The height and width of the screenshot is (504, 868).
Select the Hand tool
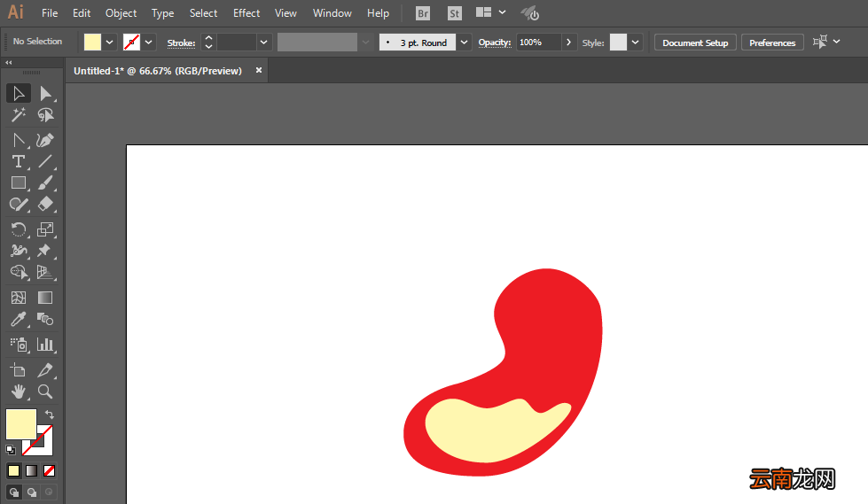[19, 392]
